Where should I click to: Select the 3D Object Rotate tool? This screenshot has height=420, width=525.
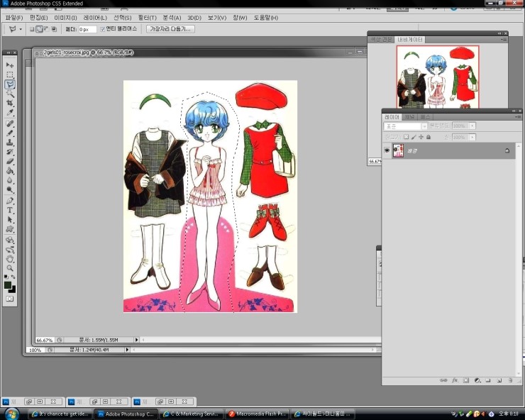tap(10, 240)
